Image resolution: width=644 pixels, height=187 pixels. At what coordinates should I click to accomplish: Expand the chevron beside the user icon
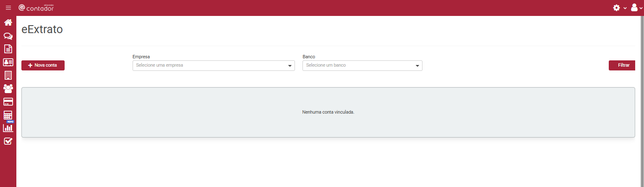point(641,8)
